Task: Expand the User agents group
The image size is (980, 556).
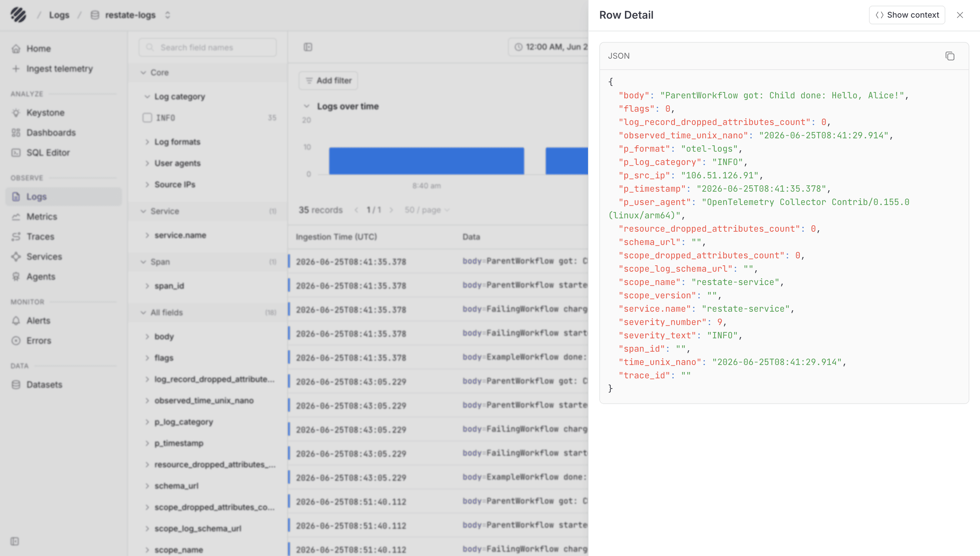Action: [x=147, y=163]
